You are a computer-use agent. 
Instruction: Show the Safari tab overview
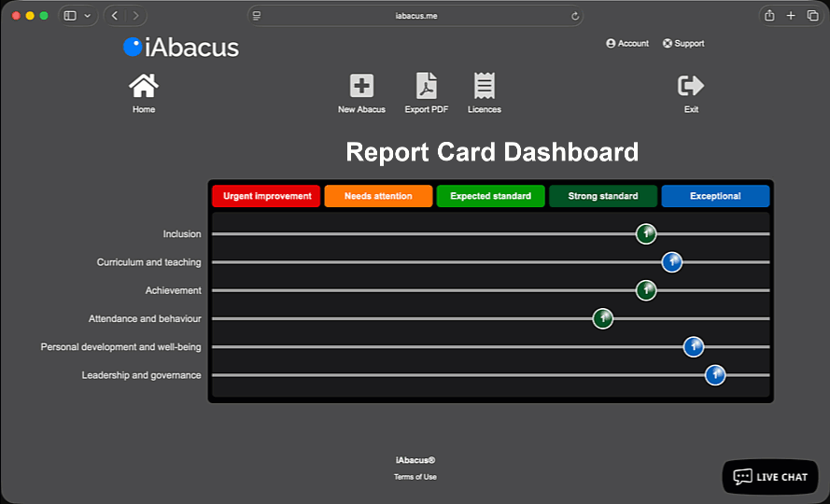tap(812, 16)
